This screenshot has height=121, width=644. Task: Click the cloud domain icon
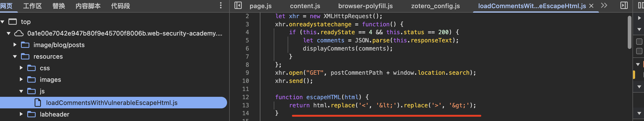tap(19, 33)
